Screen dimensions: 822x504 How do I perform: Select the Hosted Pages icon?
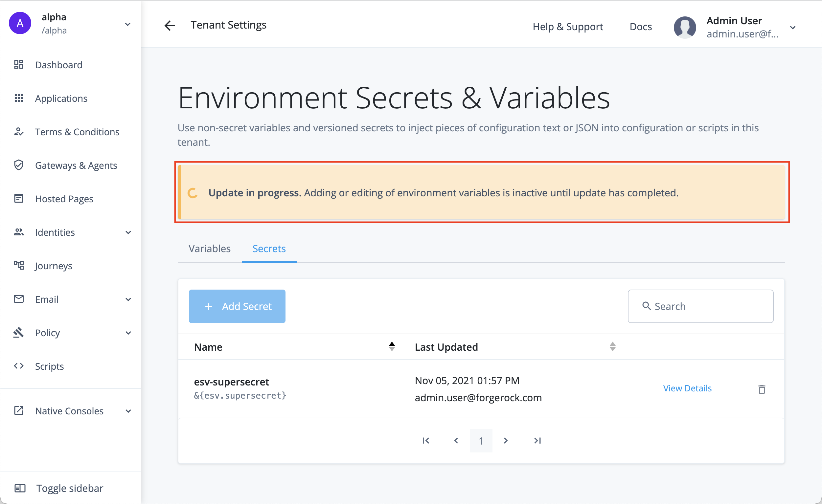pos(19,198)
